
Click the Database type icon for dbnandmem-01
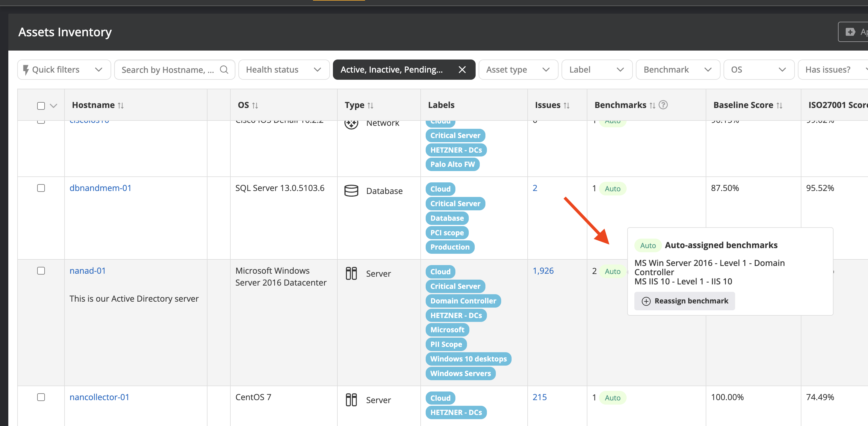[x=351, y=191]
